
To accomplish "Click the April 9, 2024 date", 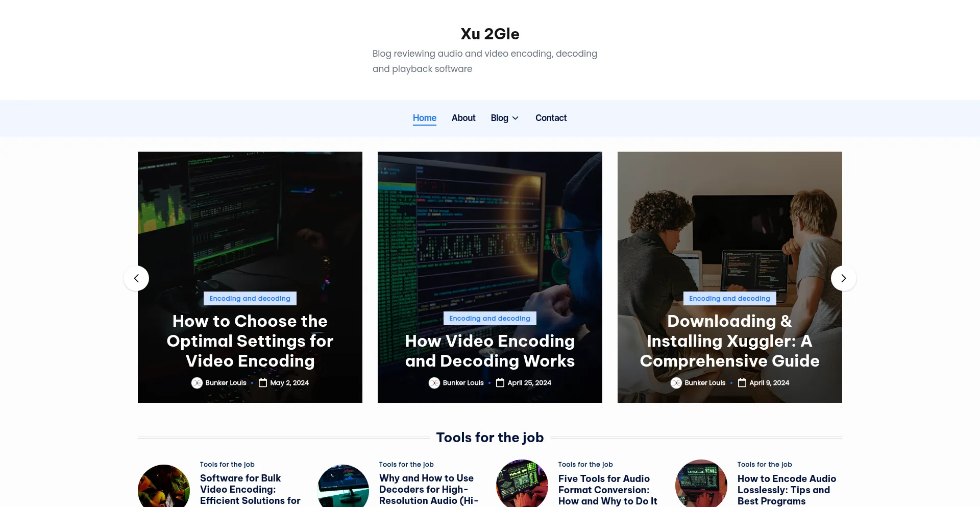I will 769,383.
